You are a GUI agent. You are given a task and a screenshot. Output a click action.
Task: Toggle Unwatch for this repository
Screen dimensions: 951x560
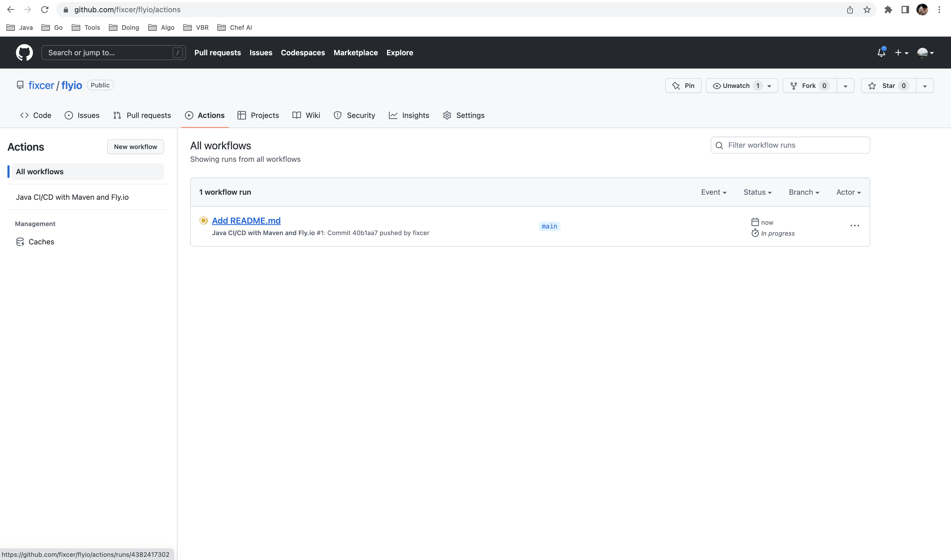tap(736, 86)
